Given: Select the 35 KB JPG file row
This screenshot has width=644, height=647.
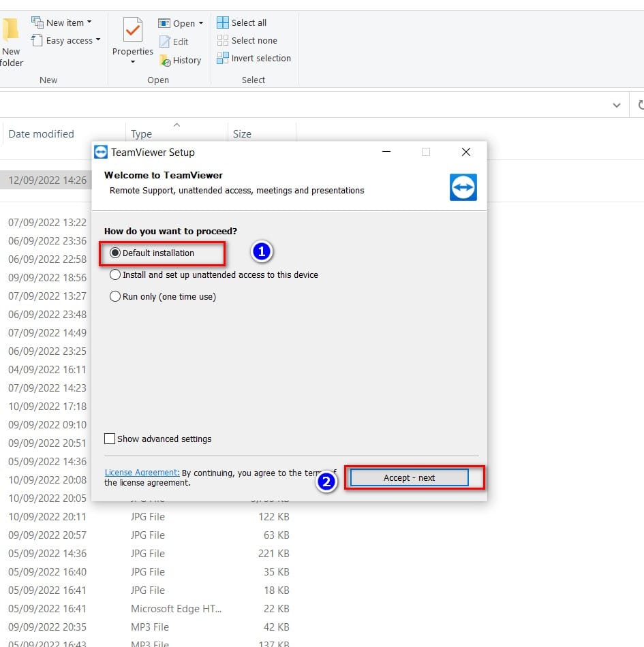Looking at the screenshot, I should point(149,572).
